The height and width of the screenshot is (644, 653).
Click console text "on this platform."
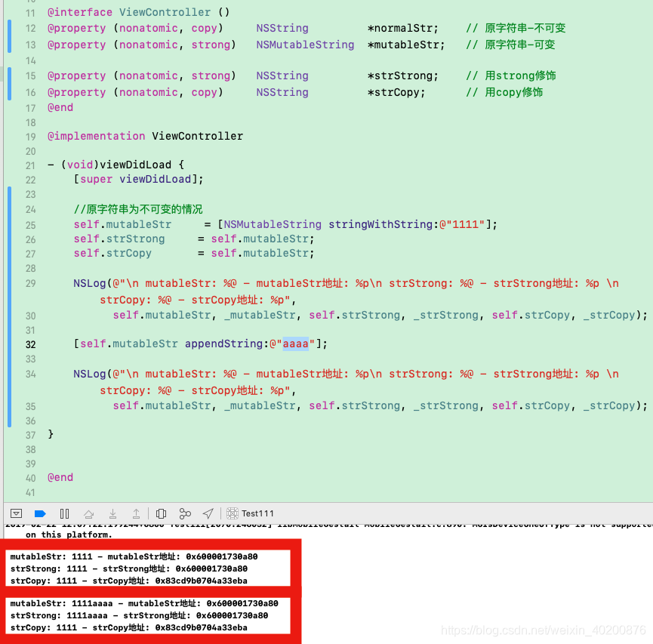coord(69,535)
